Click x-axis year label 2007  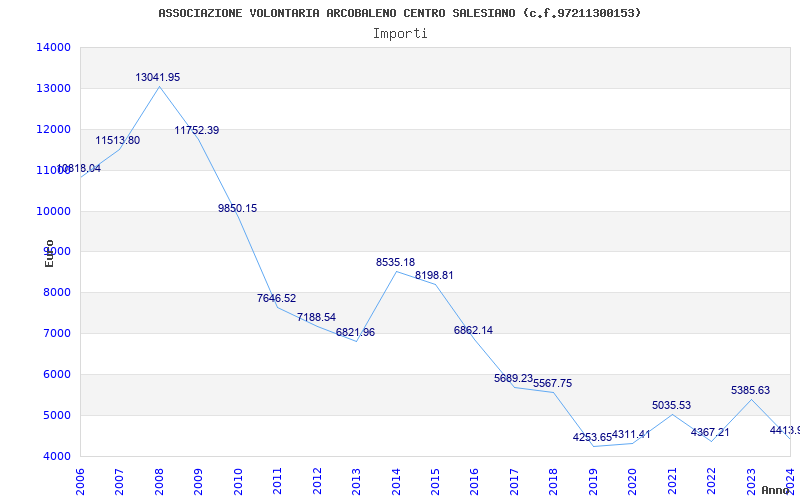(119, 480)
